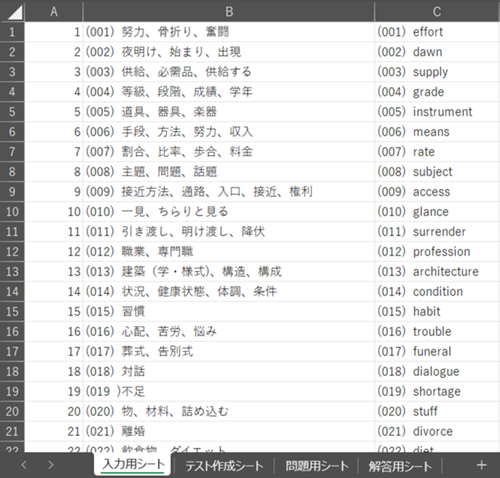Select the 入力用シート tab
The image size is (500, 478).
[x=133, y=464]
